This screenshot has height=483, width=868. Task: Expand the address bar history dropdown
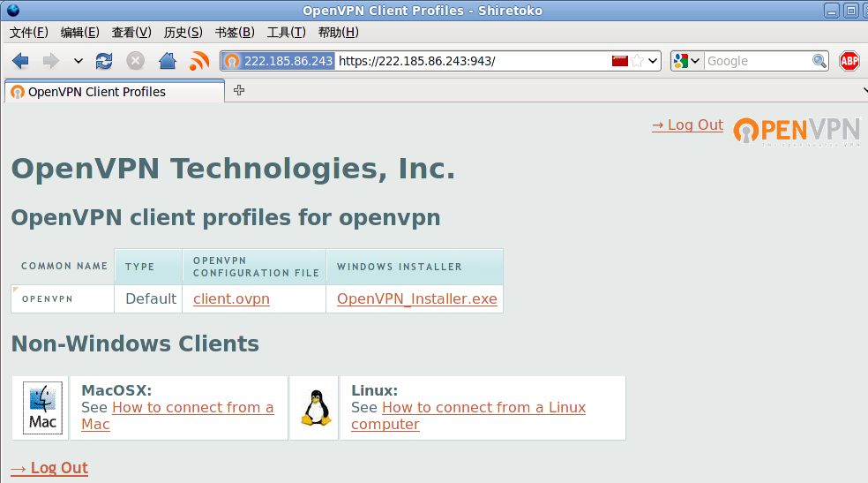(654, 60)
